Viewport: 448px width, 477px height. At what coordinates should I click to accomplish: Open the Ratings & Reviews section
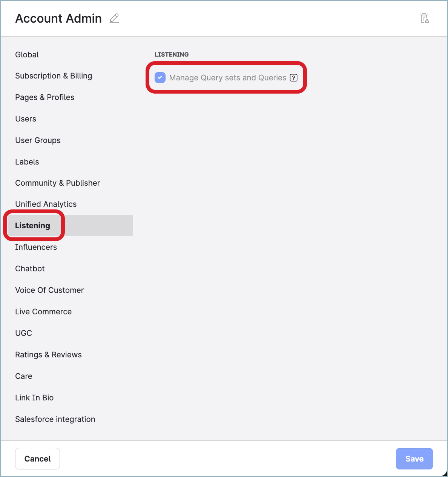point(48,354)
